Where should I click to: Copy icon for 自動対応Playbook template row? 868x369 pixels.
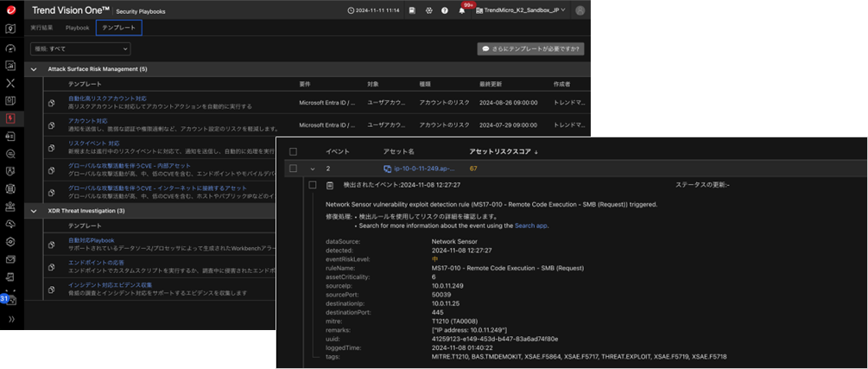52,245
